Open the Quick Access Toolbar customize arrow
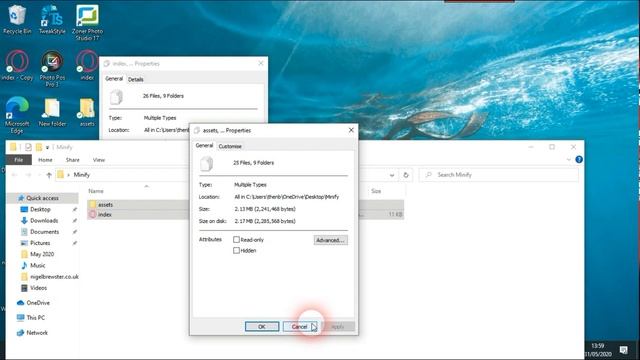Viewport: 640px width, 360px height. (x=47, y=147)
